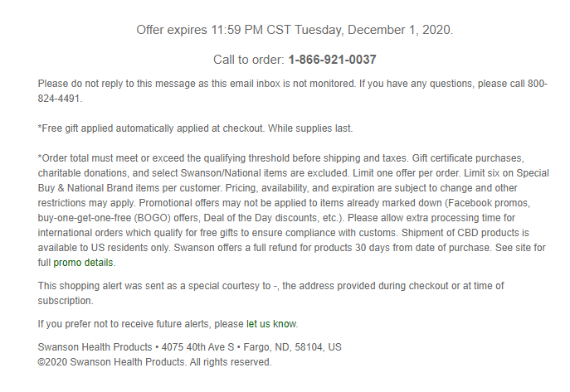Click the "(BOGO)" word in the disclaimer
This screenshot has width=570, height=392.
click(152, 218)
